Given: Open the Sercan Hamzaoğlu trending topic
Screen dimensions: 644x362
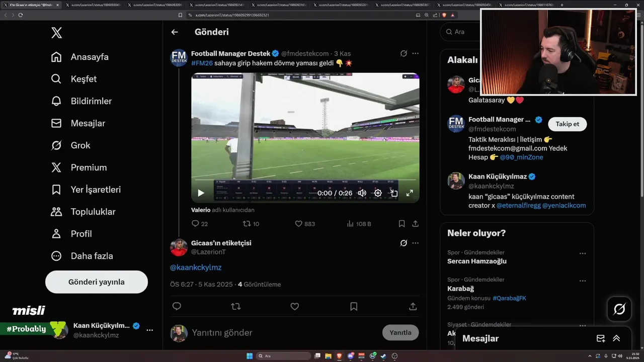Looking at the screenshot, I should click(x=477, y=261).
